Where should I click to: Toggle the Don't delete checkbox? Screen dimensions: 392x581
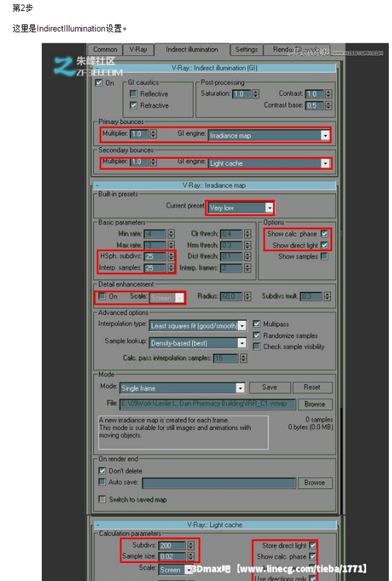click(x=102, y=471)
